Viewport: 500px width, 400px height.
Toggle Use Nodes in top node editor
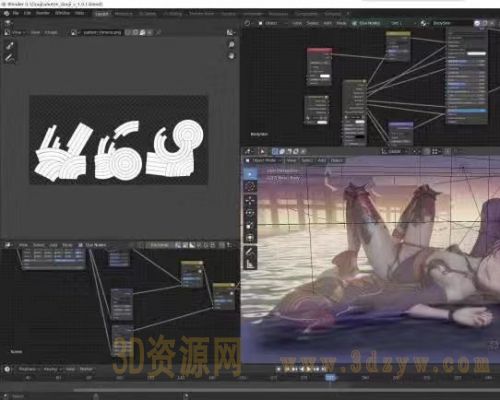click(x=366, y=23)
